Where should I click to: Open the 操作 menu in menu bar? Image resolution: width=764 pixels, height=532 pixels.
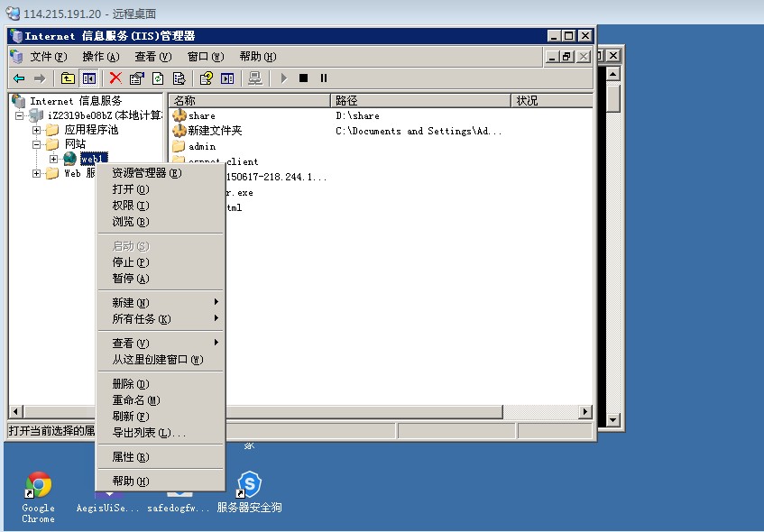point(100,57)
